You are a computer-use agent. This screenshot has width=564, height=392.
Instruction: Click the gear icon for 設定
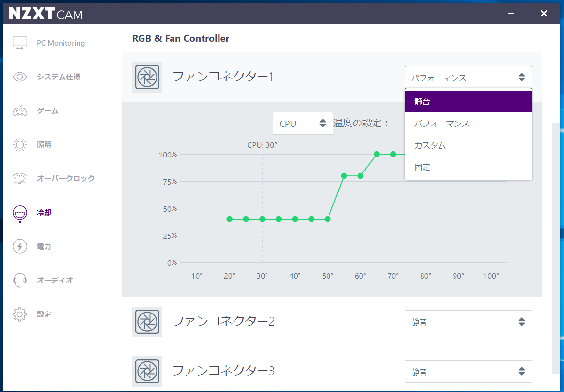click(20, 314)
